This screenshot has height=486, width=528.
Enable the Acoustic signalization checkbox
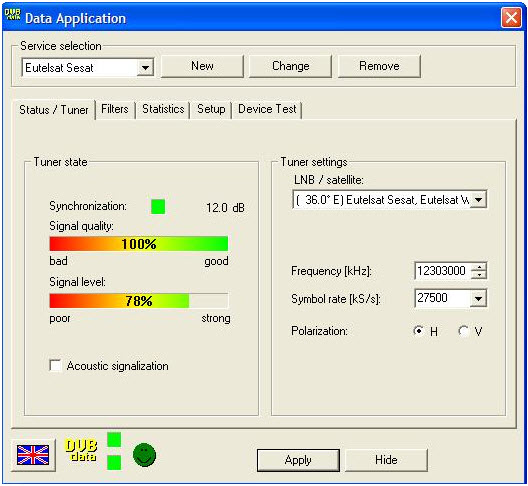click(55, 365)
